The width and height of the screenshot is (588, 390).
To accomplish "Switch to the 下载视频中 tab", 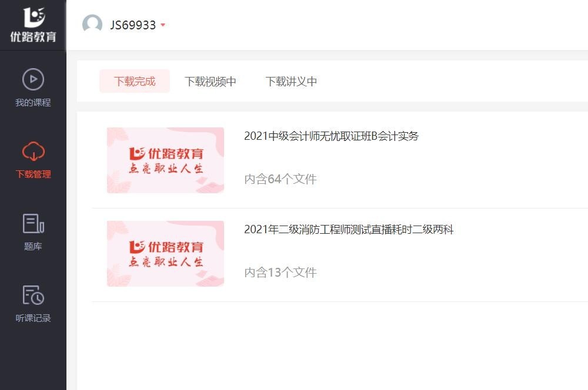I will pos(211,81).
